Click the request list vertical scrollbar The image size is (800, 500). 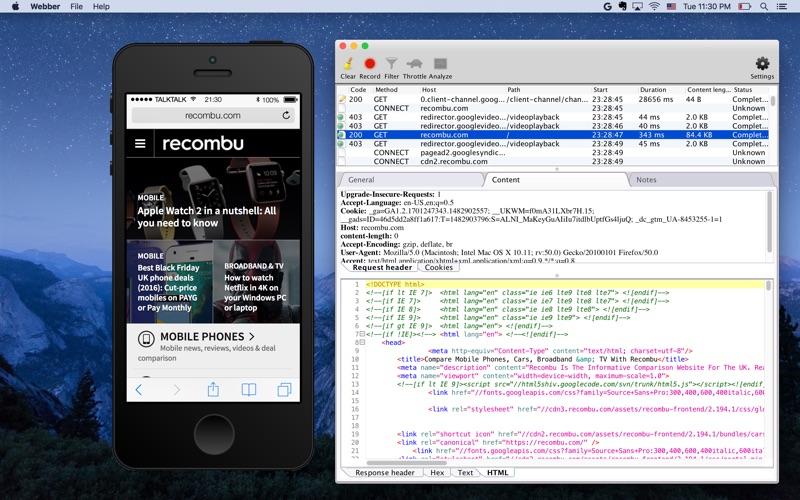(773, 101)
